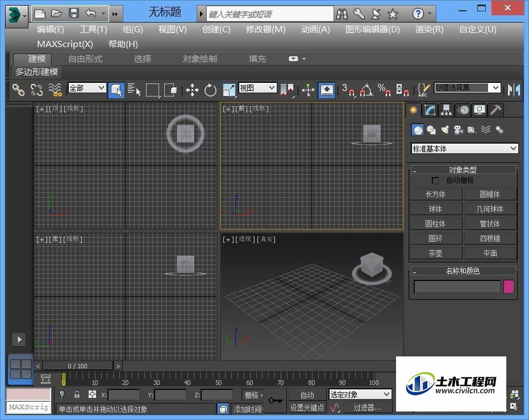Create a new scene file
Image resolution: width=529 pixels, height=420 pixels.
(40, 14)
